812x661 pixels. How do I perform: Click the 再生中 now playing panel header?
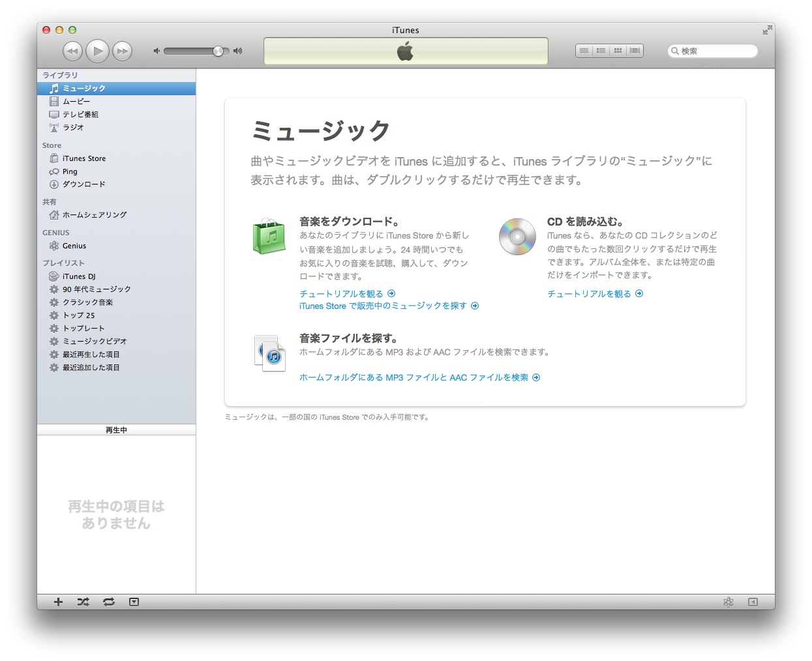pyautogui.click(x=116, y=430)
